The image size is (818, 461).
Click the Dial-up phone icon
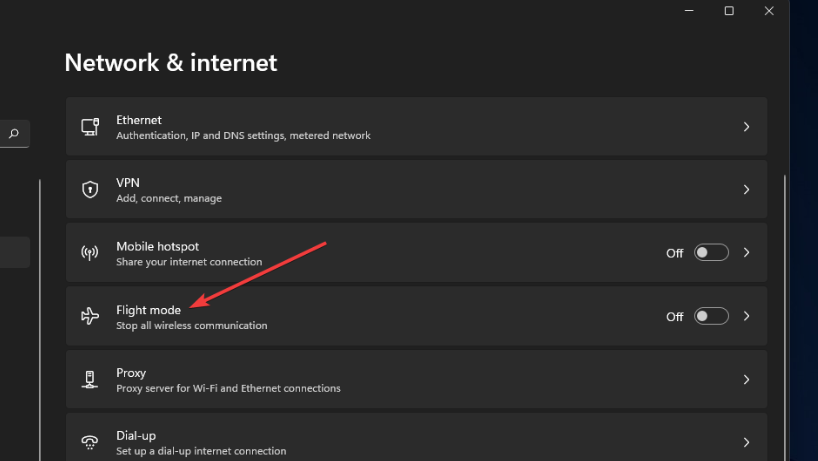tap(90, 442)
